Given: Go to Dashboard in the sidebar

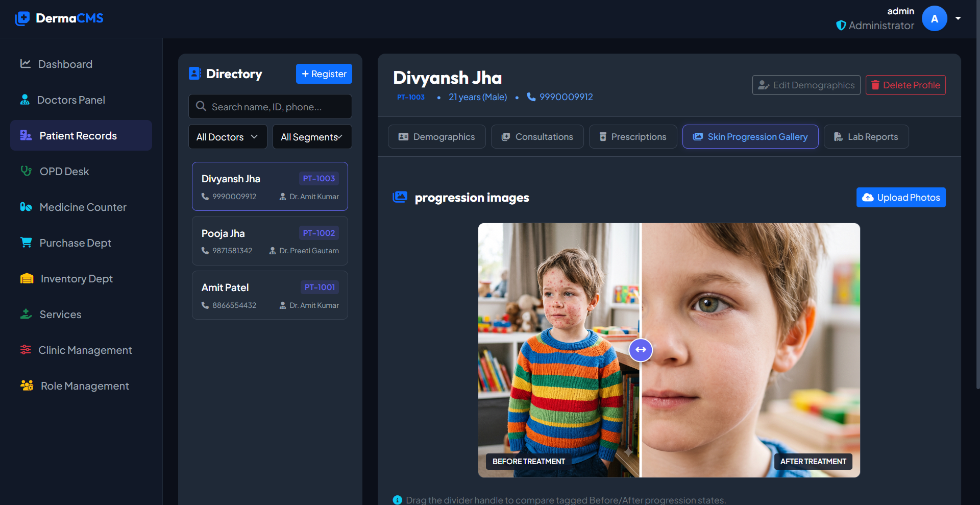Looking at the screenshot, I should point(81,64).
